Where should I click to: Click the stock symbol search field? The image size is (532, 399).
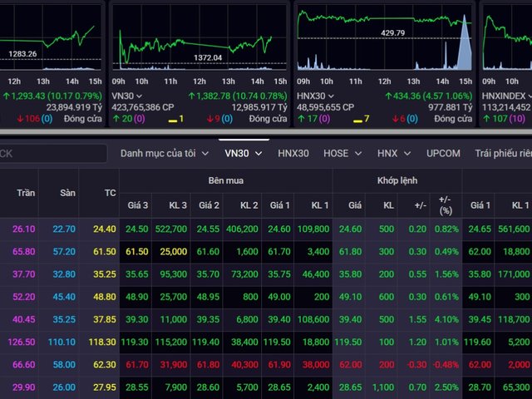52,154
